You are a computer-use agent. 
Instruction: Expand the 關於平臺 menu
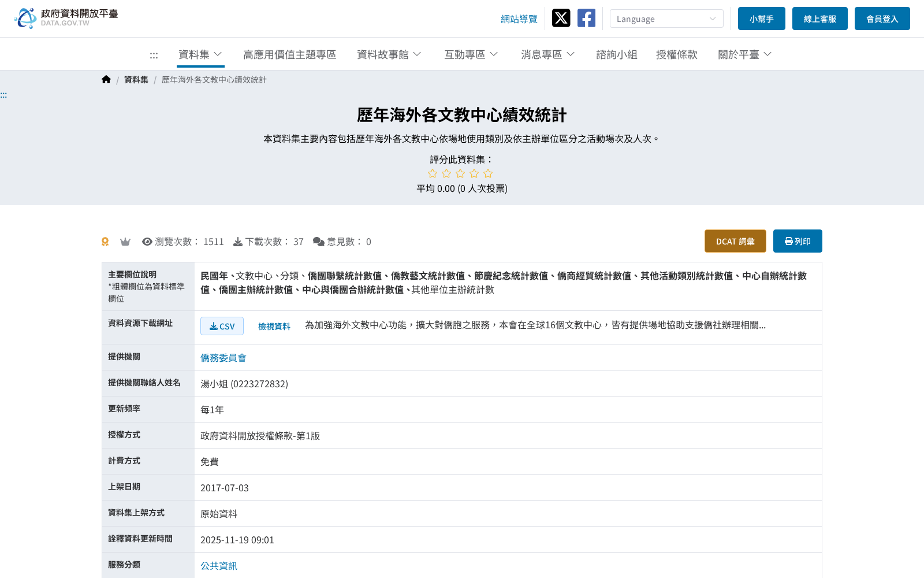coord(745,54)
